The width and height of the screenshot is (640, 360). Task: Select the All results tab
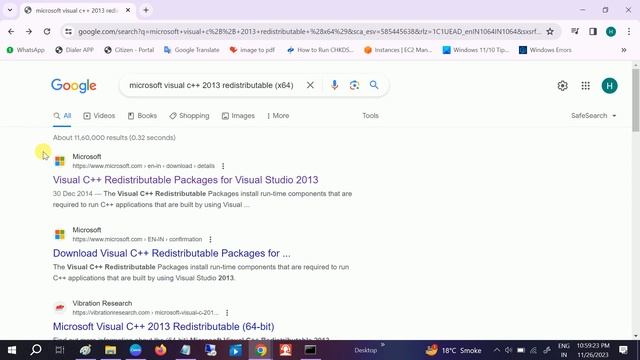tap(62, 116)
